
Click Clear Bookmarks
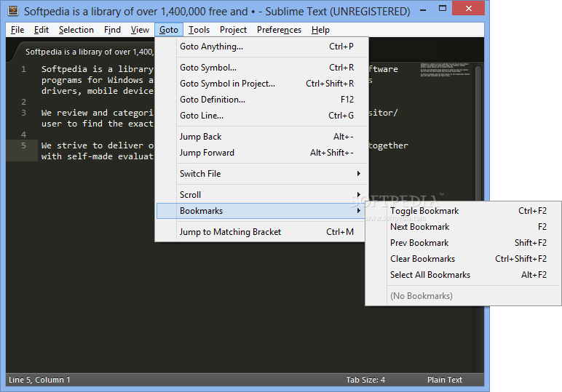click(x=463, y=259)
